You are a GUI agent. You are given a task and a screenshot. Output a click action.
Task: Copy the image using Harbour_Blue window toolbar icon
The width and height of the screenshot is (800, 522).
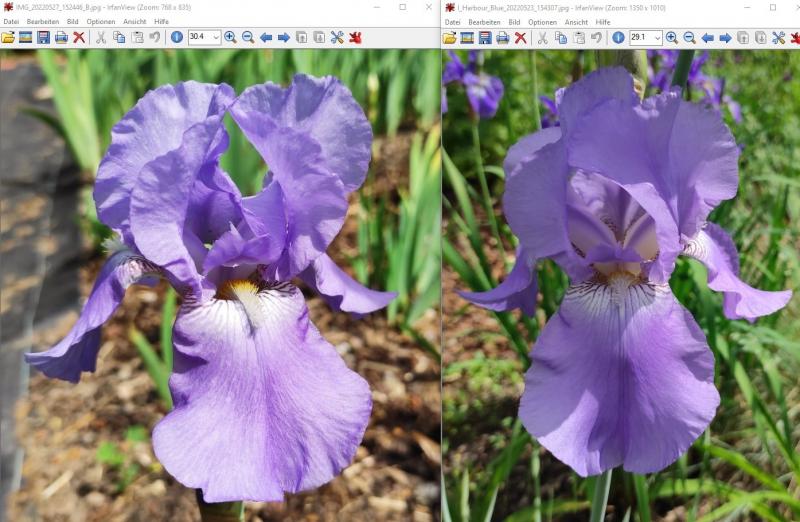point(560,37)
